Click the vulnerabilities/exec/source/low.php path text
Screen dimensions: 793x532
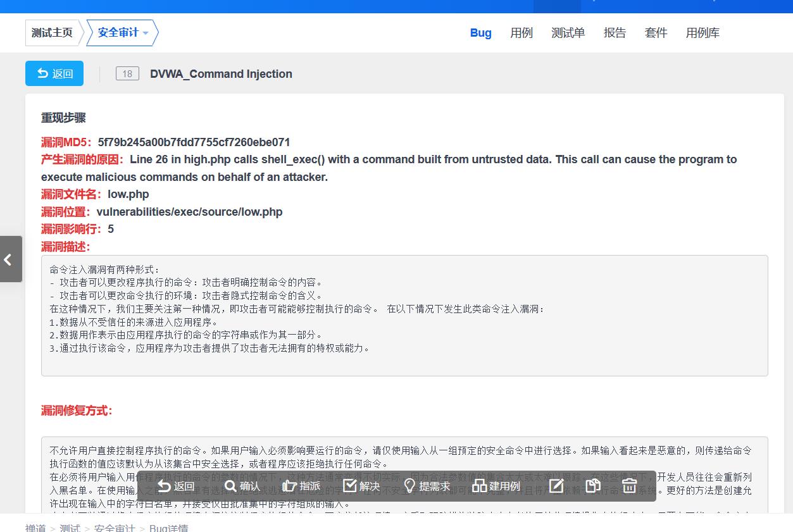189,212
